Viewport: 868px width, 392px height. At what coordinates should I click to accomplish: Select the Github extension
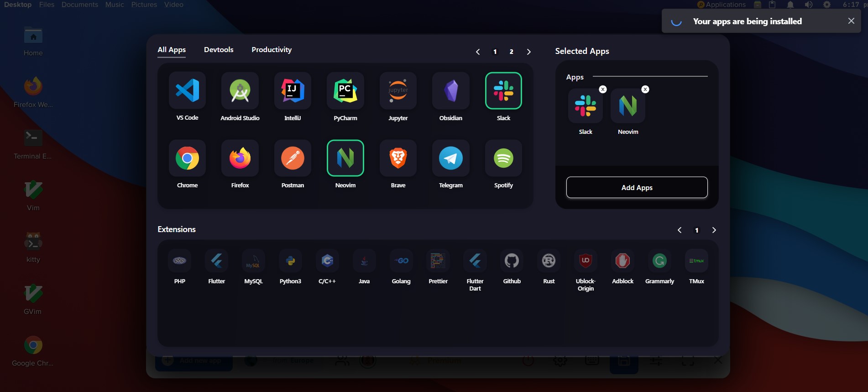tap(512, 261)
